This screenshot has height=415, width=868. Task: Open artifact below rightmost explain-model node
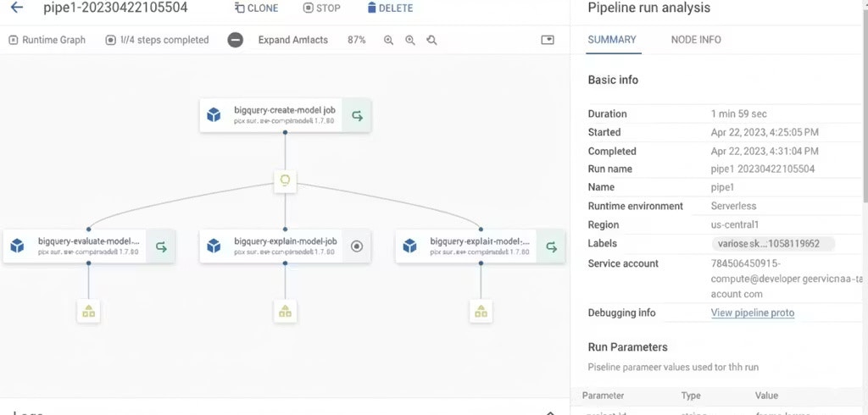pyautogui.click(x=481, y=312)
